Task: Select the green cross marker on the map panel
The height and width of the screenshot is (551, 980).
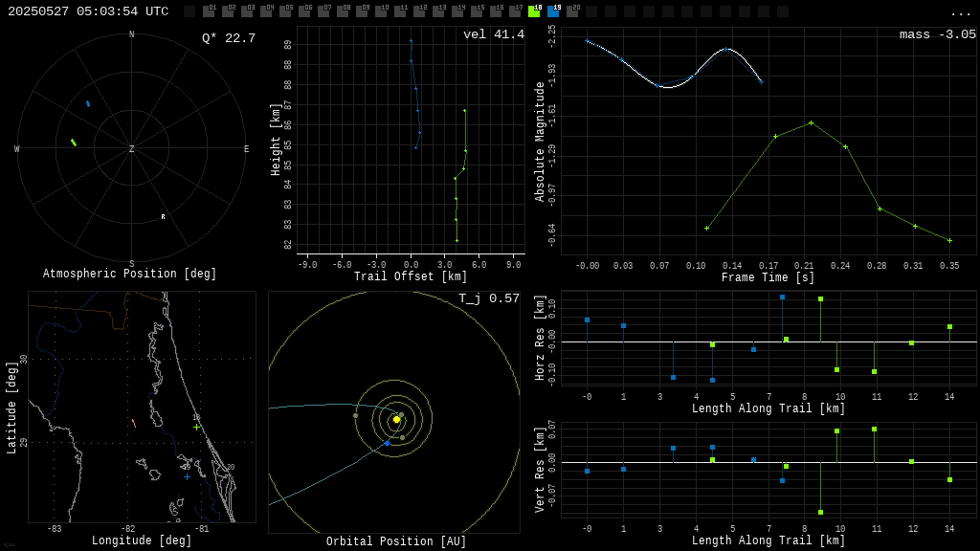Action: (196, 427)
